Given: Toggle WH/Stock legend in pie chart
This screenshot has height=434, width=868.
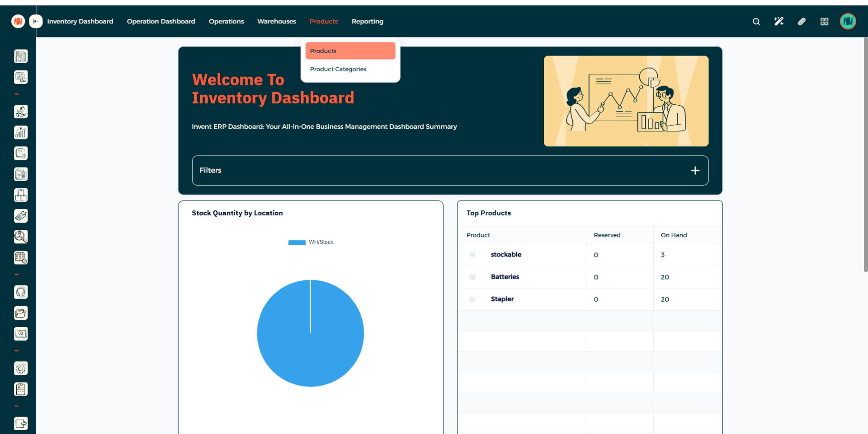Looking at the screenshot, I should tap(311, 243).
